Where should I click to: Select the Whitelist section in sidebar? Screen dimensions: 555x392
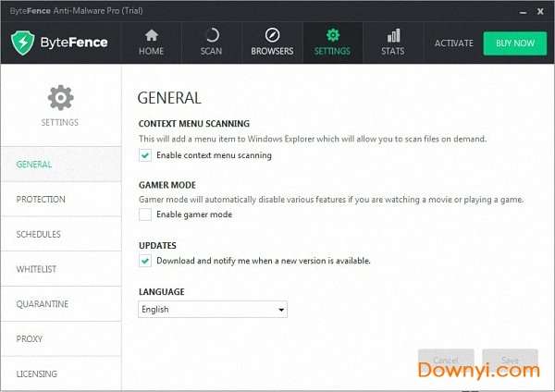(35, 269)
